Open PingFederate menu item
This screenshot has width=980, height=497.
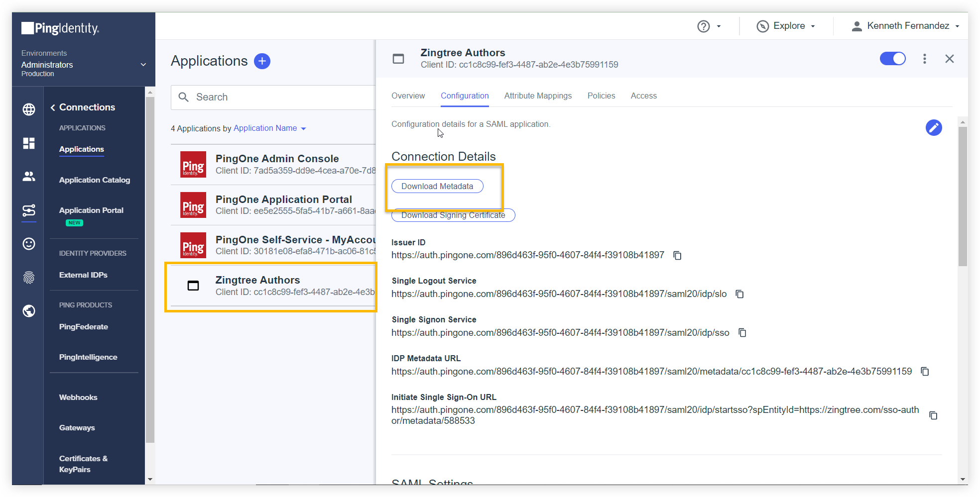coord(84,327)
